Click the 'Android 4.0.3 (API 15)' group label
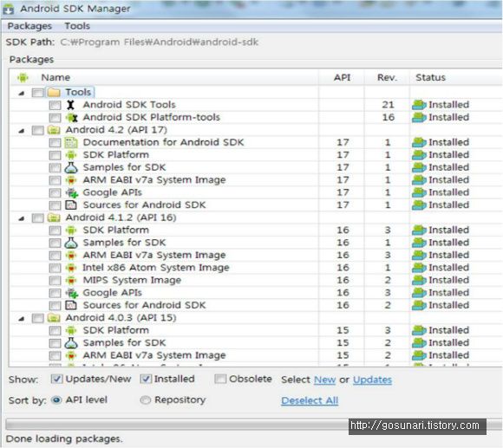This screenshot has height=448, width=503. (121, 318)
